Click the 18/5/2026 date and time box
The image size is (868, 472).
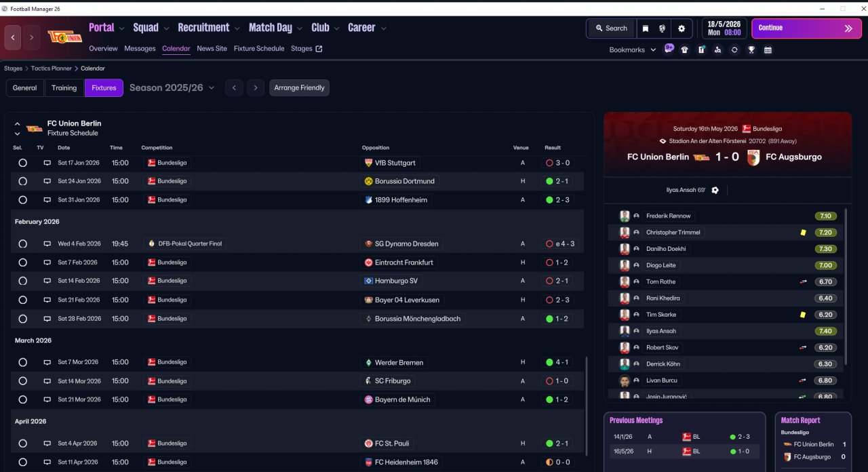(x=724, y=28)
